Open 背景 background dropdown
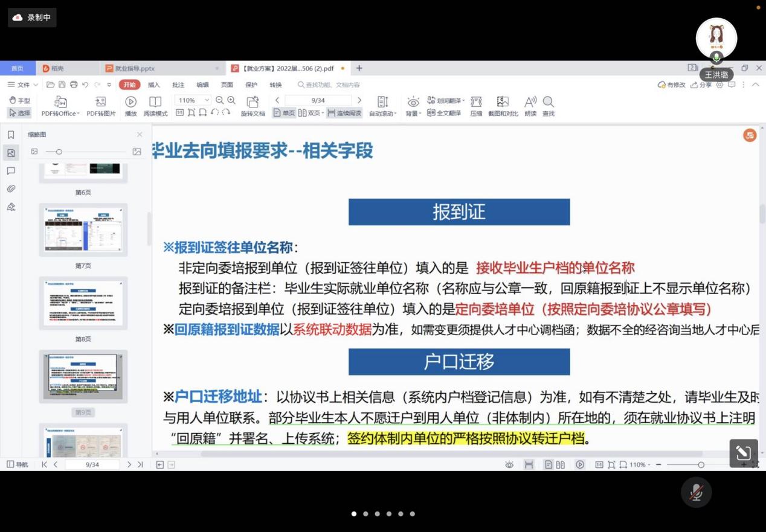The image size is (766, 532). [413, 106]
